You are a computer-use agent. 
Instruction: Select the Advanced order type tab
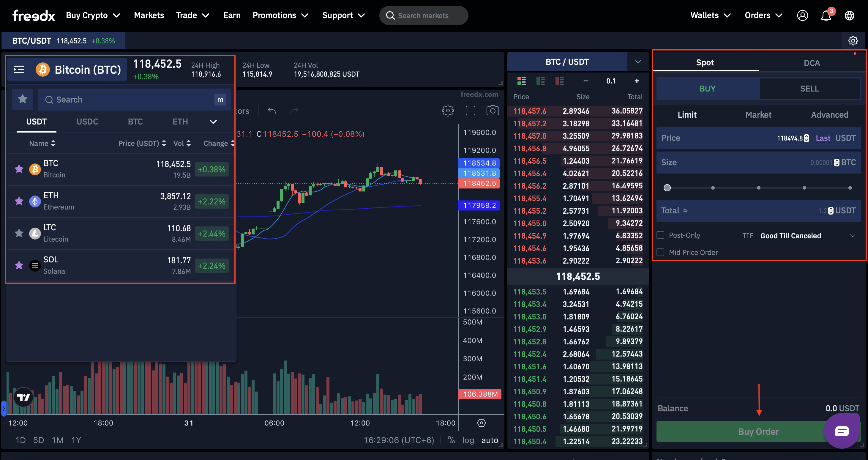click(829, 115)
